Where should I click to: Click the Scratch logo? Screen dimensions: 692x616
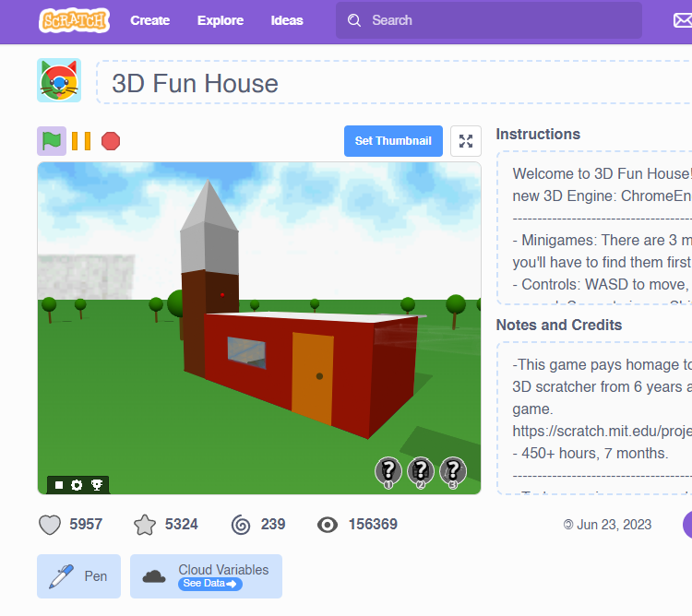pos(74,20)
